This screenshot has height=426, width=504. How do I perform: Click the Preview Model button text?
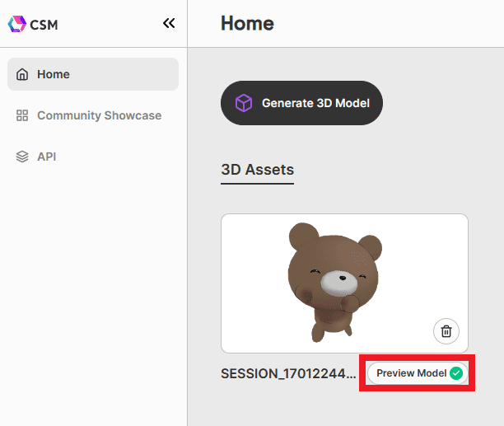(411, 373)
